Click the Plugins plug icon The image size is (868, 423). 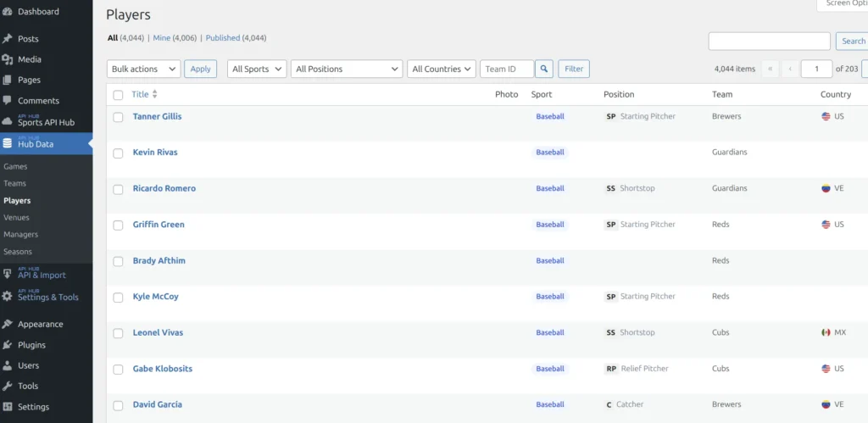pyautogui.click(x=7, y=345)
